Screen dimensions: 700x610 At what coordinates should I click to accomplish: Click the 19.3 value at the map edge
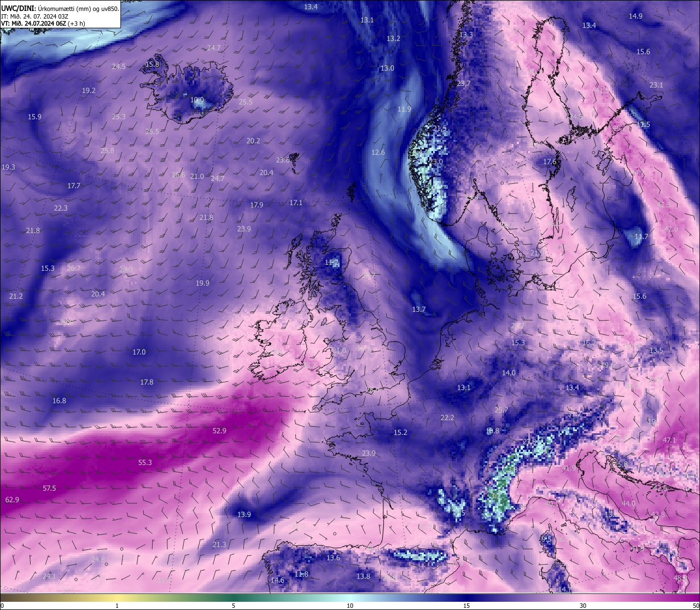9,167
